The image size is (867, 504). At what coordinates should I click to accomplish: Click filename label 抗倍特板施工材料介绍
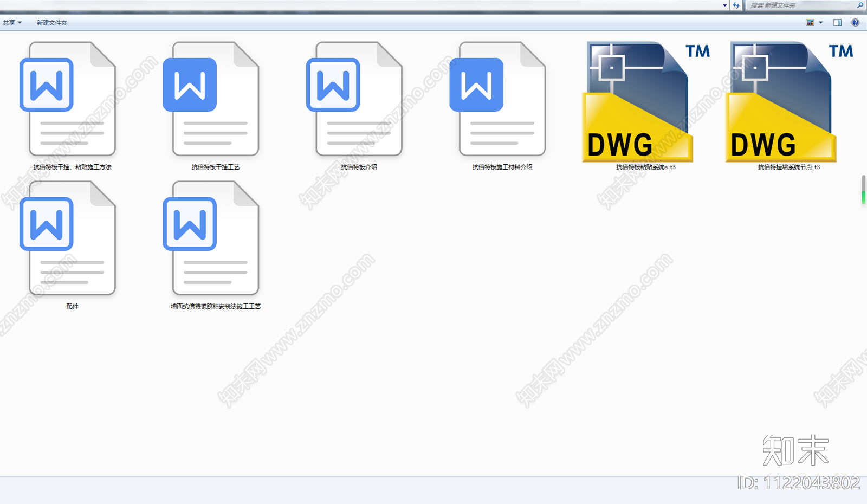point(502,167)
